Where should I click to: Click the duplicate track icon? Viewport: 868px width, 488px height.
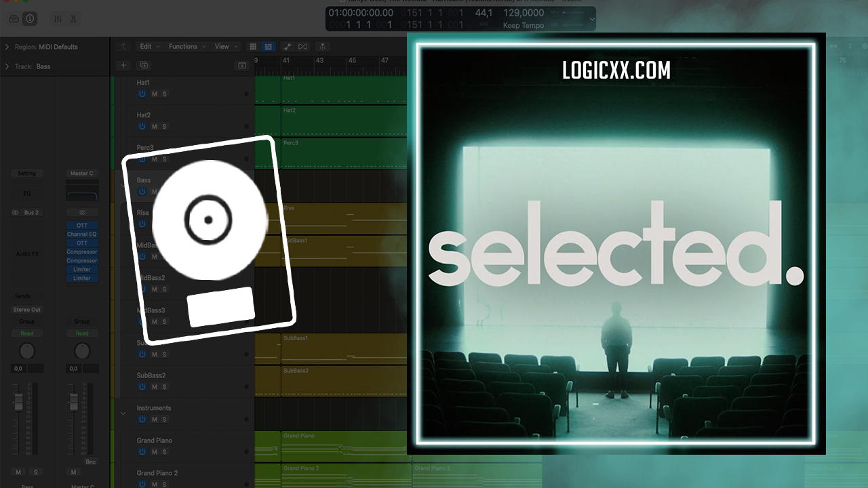[x=143, y=65]
